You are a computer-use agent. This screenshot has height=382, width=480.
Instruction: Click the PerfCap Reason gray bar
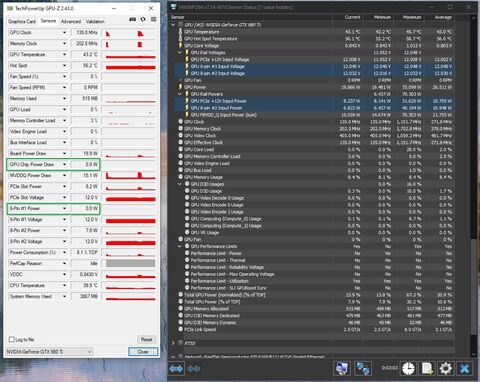pyautogui.click(x=130, y=263)
